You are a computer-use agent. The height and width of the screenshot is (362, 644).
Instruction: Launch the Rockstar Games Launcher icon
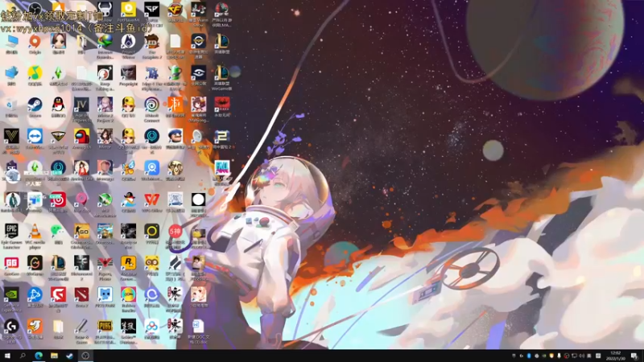(128, 263)
